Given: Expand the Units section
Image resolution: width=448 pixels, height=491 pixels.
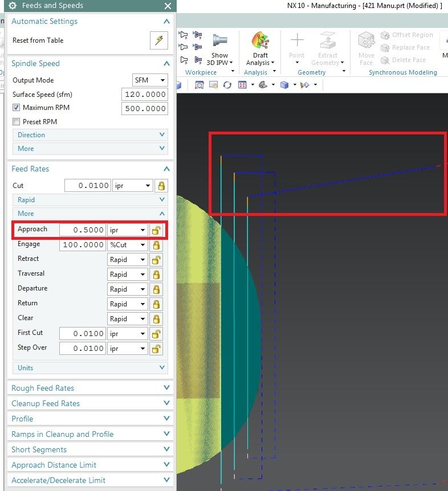Looking at the screenshot, I should (90, 368).
